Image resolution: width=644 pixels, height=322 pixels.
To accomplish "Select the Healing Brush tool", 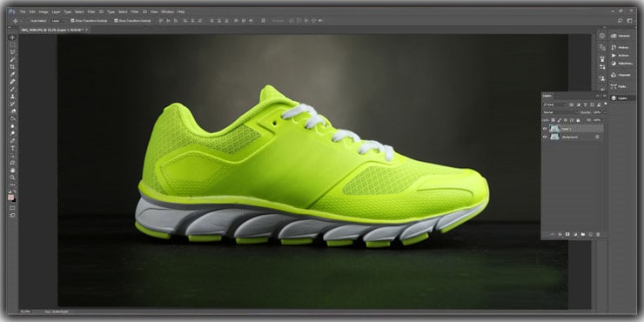I will 12,82.
